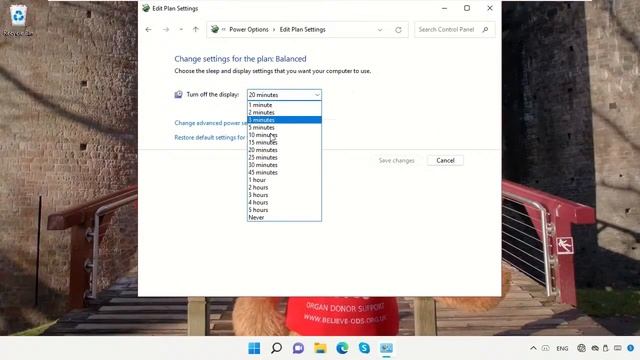Show hidden system tray icons
The height and width of the screenshot is (360, 640).
click(533, 348)
